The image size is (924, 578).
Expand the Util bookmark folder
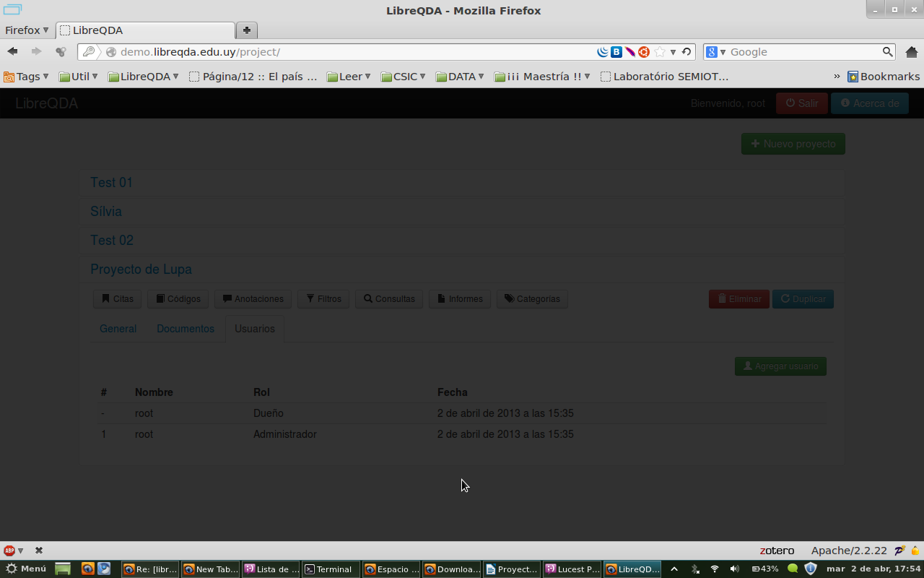pos(79,77)
